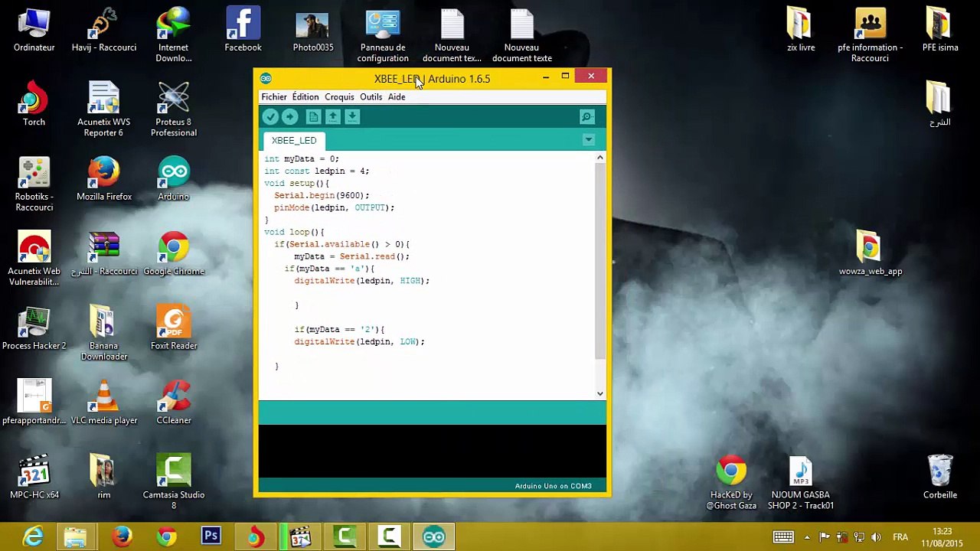Expand the tab dropdown arrow in Arduino
Screen dimensions: 980x551
[588, 140]
